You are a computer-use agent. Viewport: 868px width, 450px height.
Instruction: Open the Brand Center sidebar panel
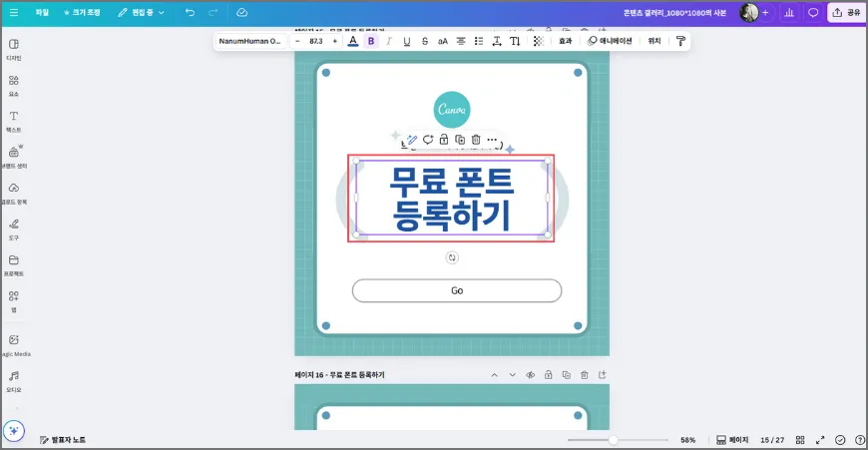14,158
